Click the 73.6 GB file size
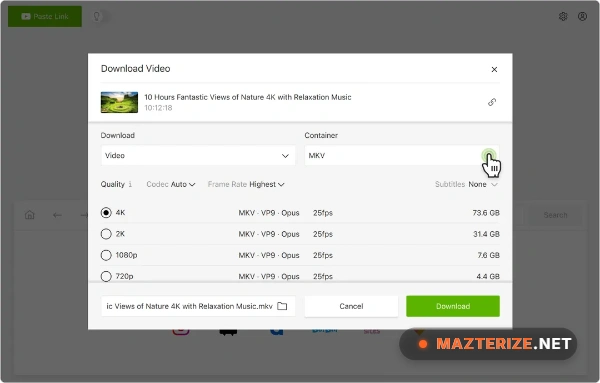The height and width of the screenshot is (383, 600). [x=486, y=213]
